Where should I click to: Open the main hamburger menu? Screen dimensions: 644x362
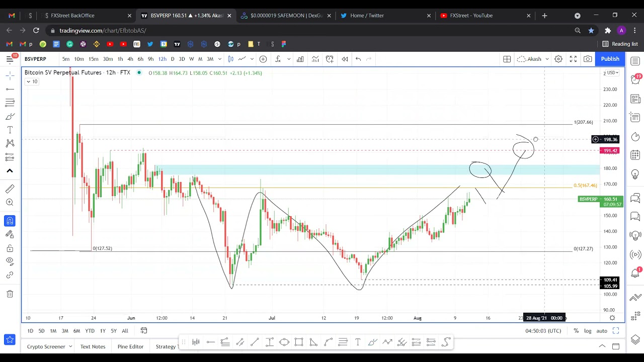click(x=10, y=59)
